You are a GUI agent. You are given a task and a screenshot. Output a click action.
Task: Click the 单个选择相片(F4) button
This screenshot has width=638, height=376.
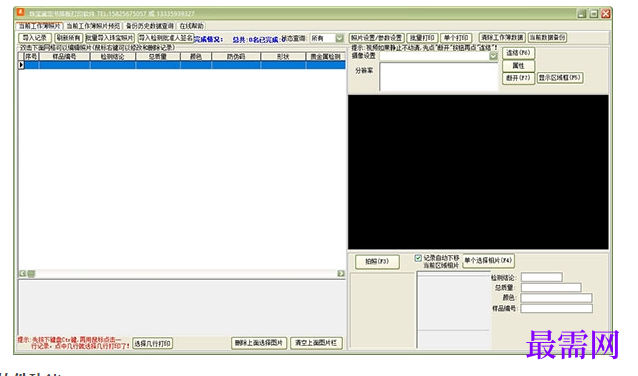point(488,260)
